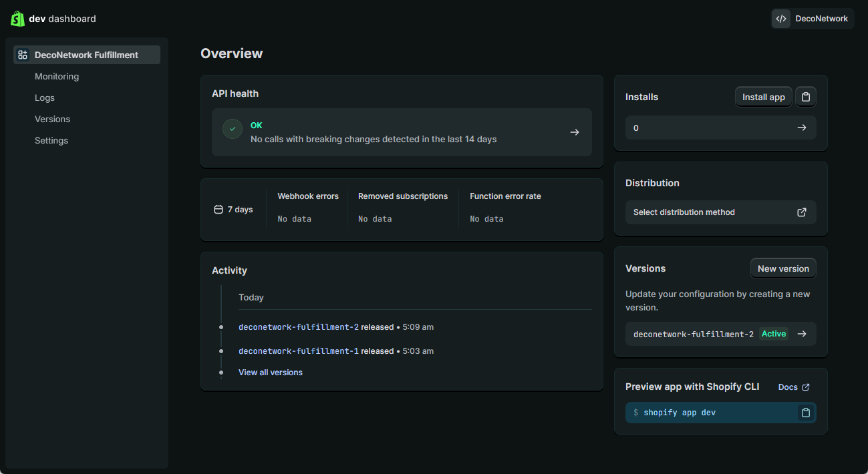This screenshot has width=868, height=474.
Task: Click the Webhook errors metric
Action: (x=308, y=207)
